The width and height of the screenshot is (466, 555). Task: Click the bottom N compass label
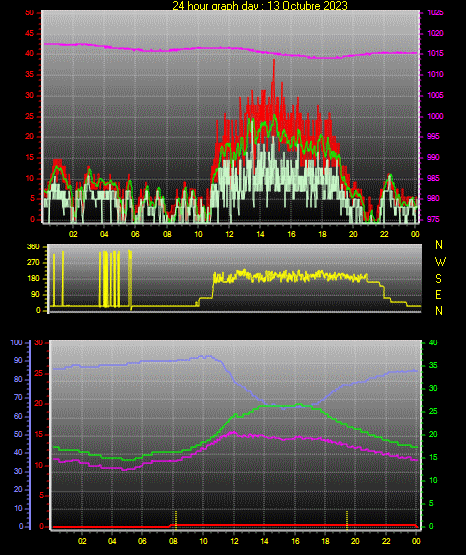(x=439, y=311)
